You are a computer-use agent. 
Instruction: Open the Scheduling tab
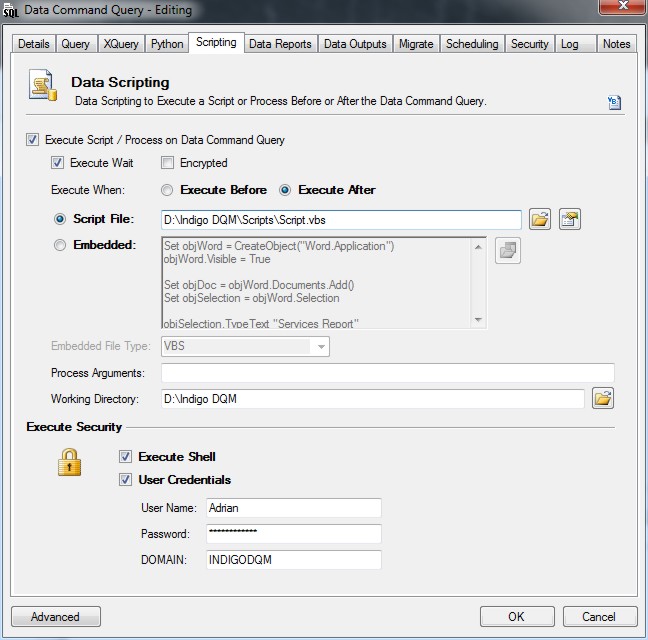(x=472, y=44)
